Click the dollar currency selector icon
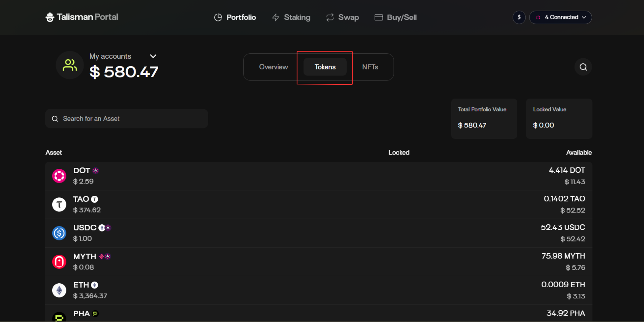The height and width of the screenshot is (322, 644). pyautogui.click(x=519, y=17)
